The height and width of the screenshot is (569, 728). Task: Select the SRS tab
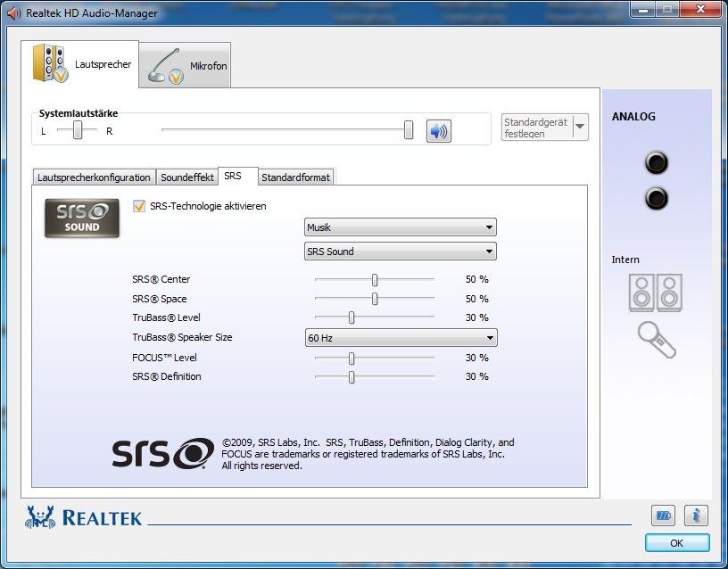point(237,176)
